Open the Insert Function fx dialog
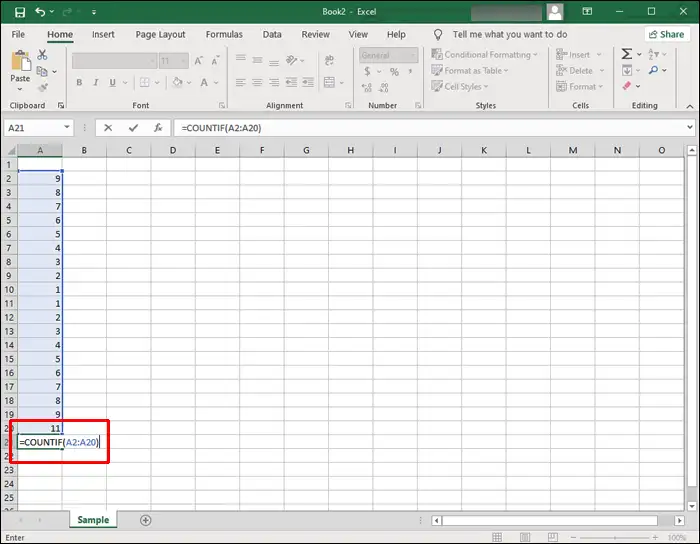This screenshot has width=700, height=544. tap(158, 128)
